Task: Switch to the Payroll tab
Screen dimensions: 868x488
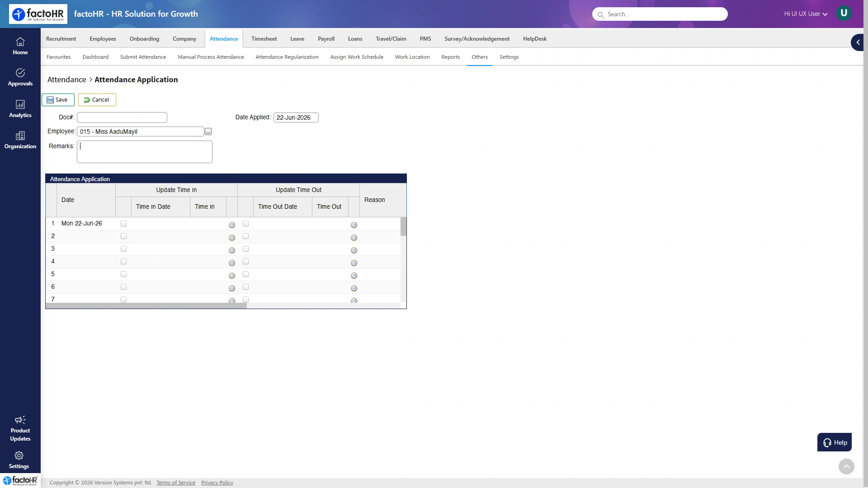Action: click(326, 39)
